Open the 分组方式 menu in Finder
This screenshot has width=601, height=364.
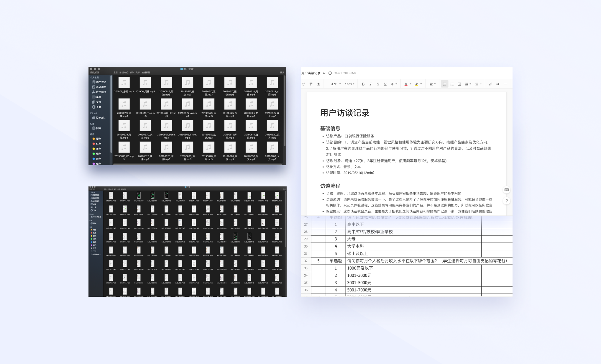click(x=124, y=73)
